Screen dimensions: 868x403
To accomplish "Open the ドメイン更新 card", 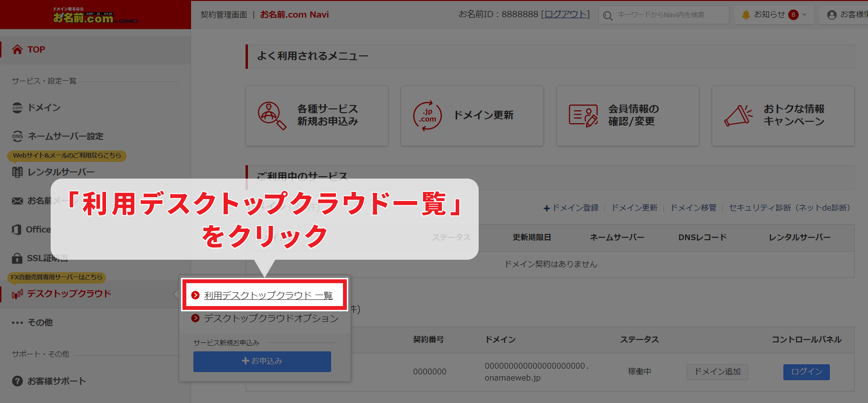I will (472, 116).
